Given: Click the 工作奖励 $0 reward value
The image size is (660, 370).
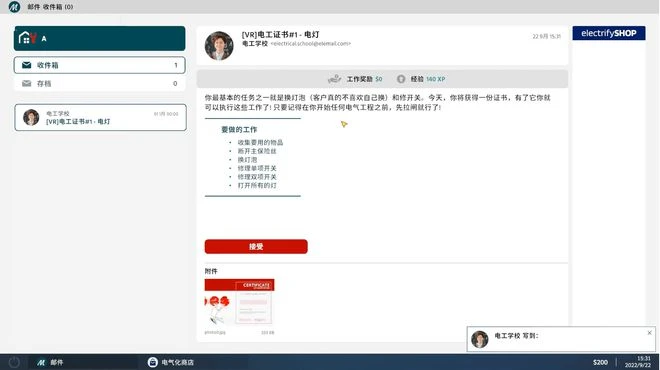Looking at the screenshot, I should pos(379,79).
